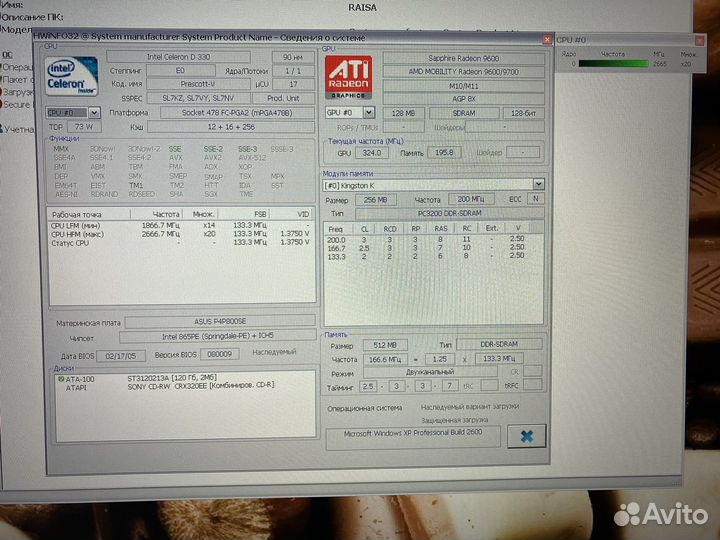Select the Статус CPU row

(x=181, y=242)
